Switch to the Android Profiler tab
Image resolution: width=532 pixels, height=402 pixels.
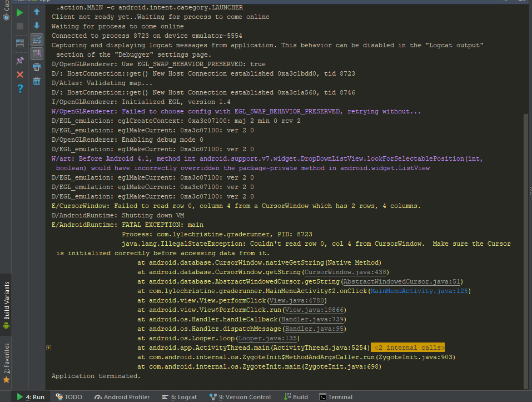click(122, 397)
